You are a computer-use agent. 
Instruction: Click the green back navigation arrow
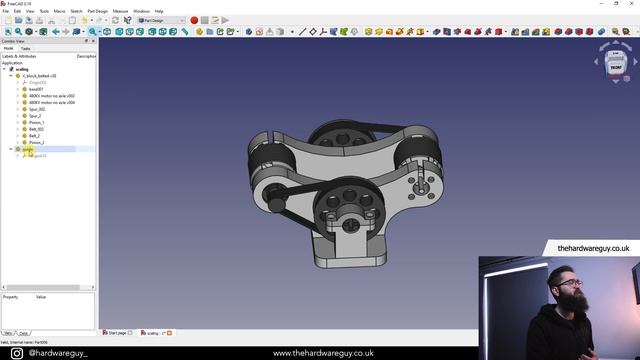tap(56, 31)
